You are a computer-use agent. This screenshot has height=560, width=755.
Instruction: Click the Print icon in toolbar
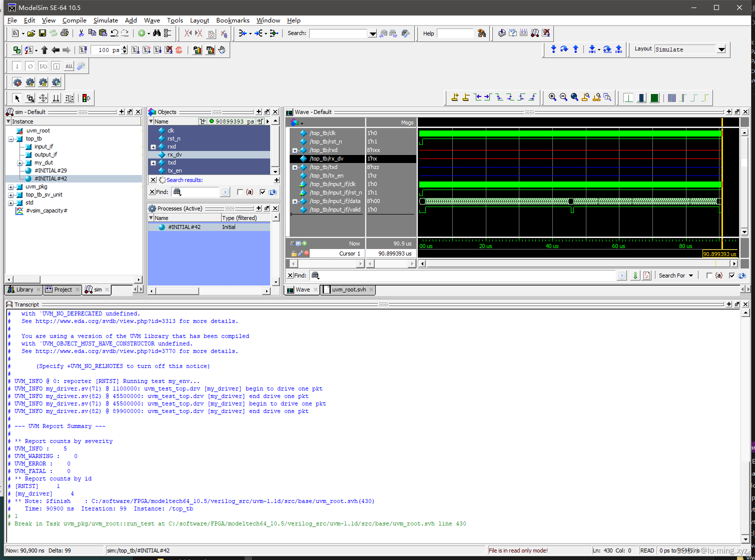(65, 33)
